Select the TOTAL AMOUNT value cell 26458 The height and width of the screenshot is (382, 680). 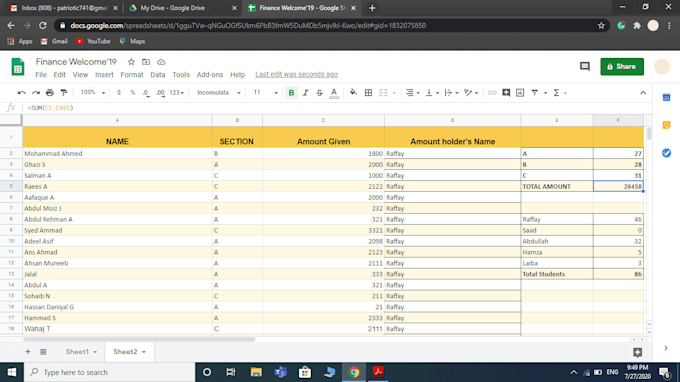click(618, 186)
